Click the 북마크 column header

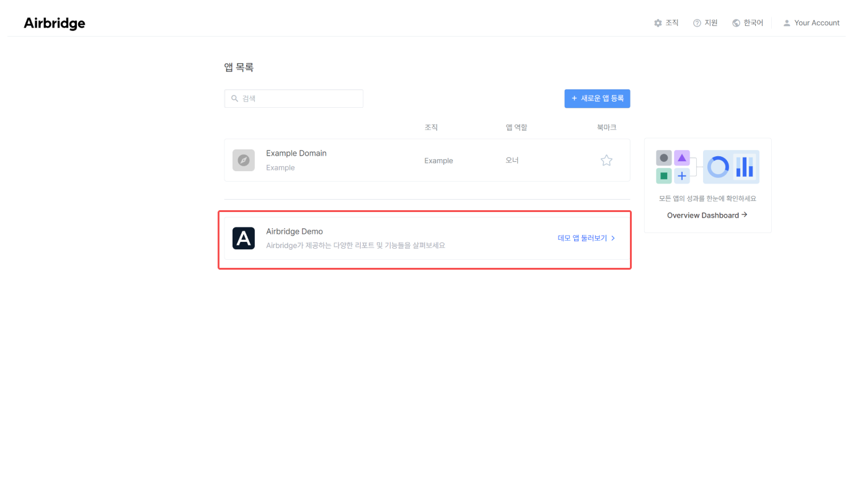606,127
